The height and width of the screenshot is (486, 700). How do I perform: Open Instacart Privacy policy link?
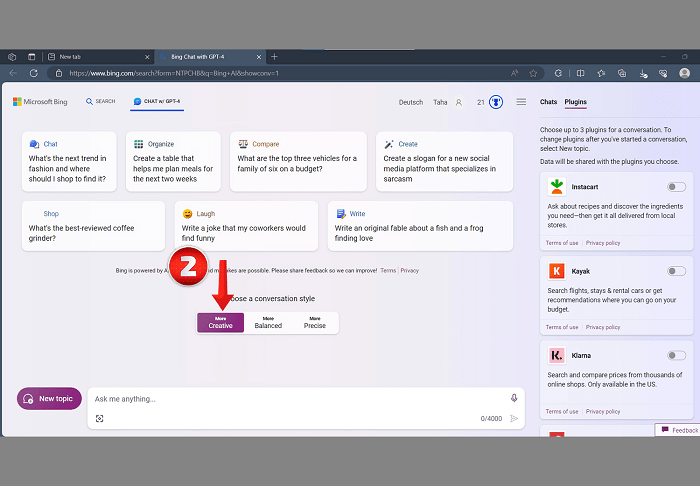pyautogui.click(x=603, y=243)
